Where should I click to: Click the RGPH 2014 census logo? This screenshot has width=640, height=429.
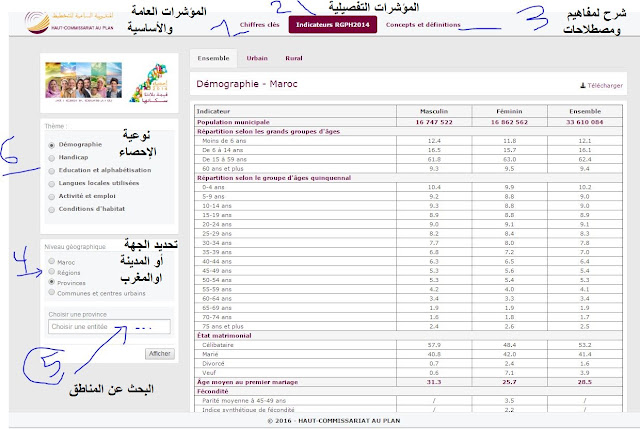[x=149, y=83]
